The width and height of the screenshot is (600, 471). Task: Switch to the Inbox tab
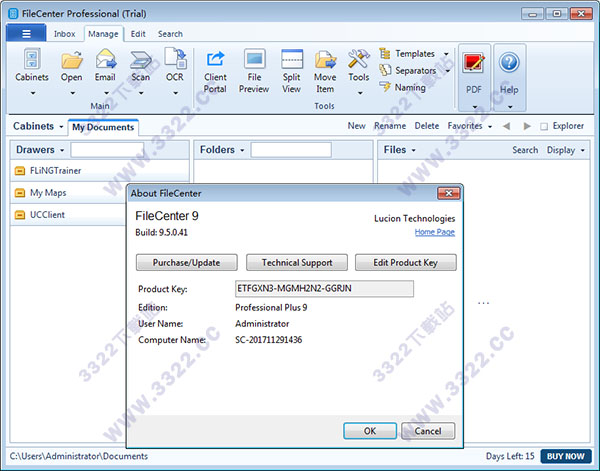pos(64,34)
